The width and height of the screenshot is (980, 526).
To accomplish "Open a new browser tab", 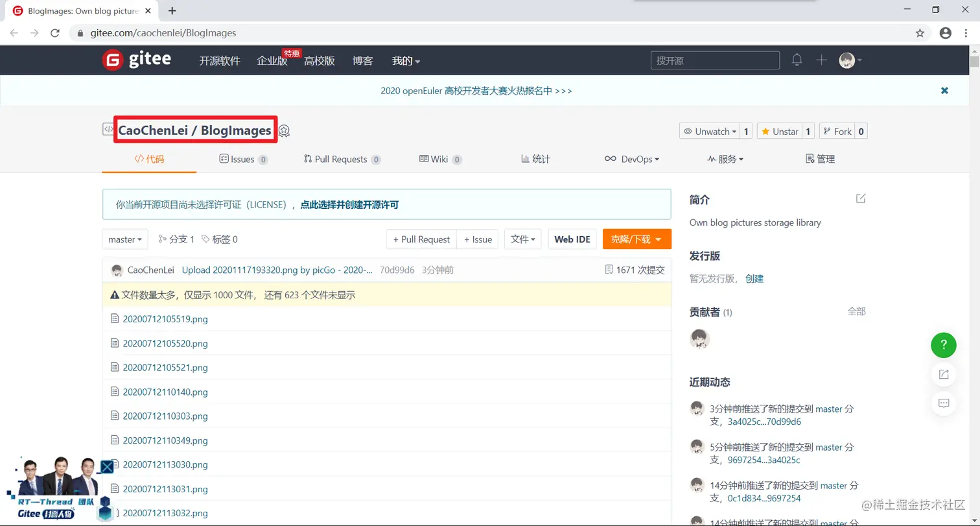I will pos(172,10).
